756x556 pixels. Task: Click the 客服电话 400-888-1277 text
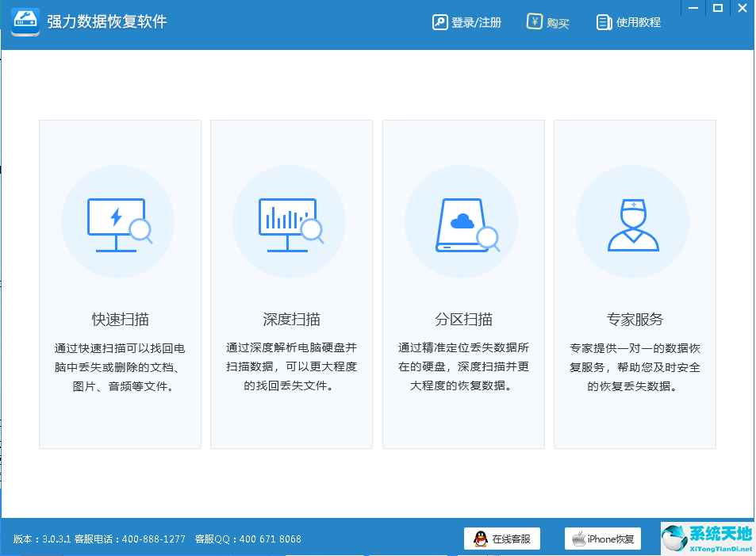pos(129,539)
